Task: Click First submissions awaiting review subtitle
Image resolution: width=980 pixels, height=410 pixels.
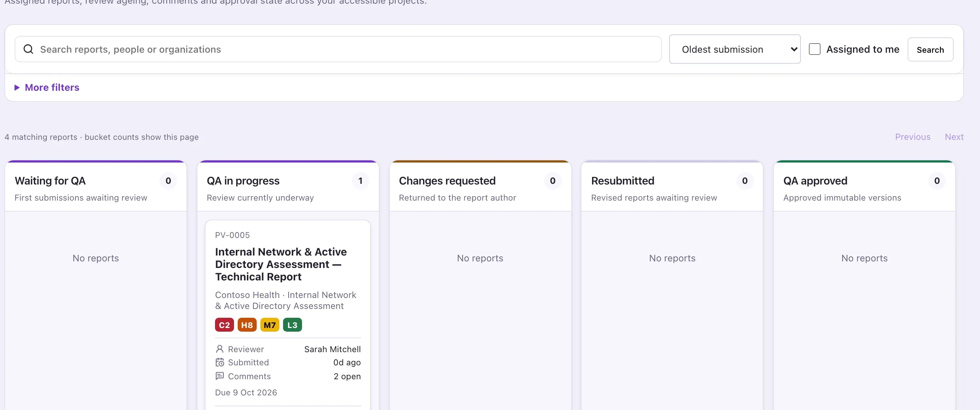Action: click(x=81, y=198)
